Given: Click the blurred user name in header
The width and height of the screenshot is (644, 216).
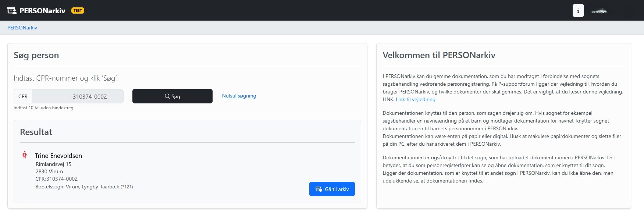Looking at the screenshot, I should 599,11.
